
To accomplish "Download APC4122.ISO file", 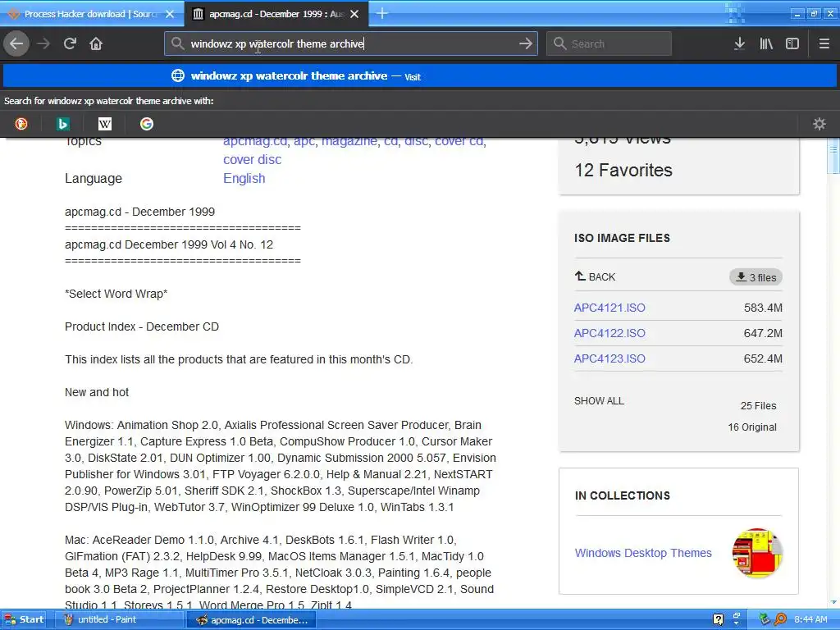I will coord(609,333).
